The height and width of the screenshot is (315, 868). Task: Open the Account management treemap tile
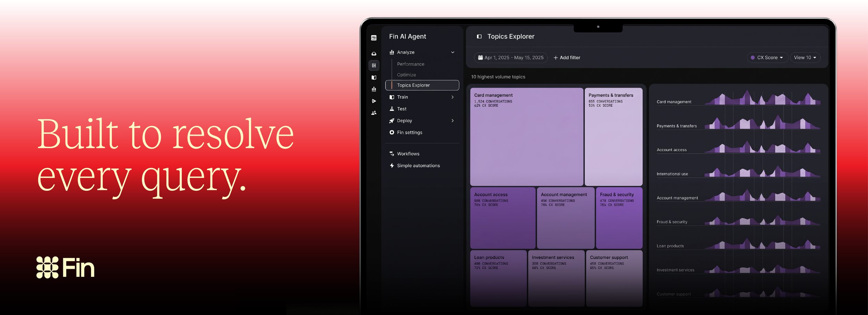click(x=566, y=218)
